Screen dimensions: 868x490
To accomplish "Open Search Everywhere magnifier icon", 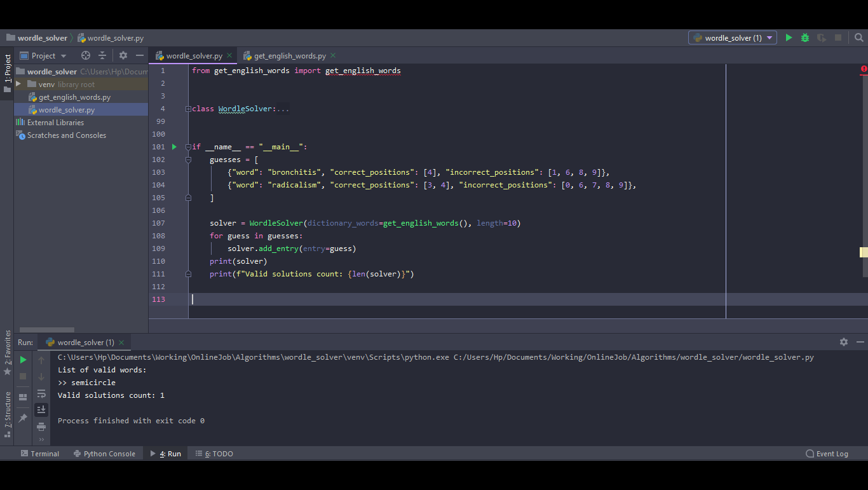I will [859, 38].
